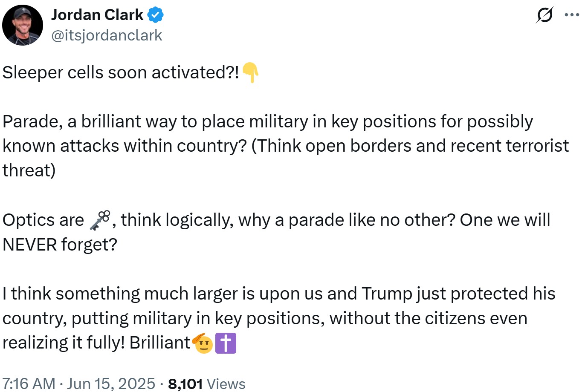Click the saluting face emoji
Image resolution: width=585 pixels, height=392 pixels.
tap(203, 343)
